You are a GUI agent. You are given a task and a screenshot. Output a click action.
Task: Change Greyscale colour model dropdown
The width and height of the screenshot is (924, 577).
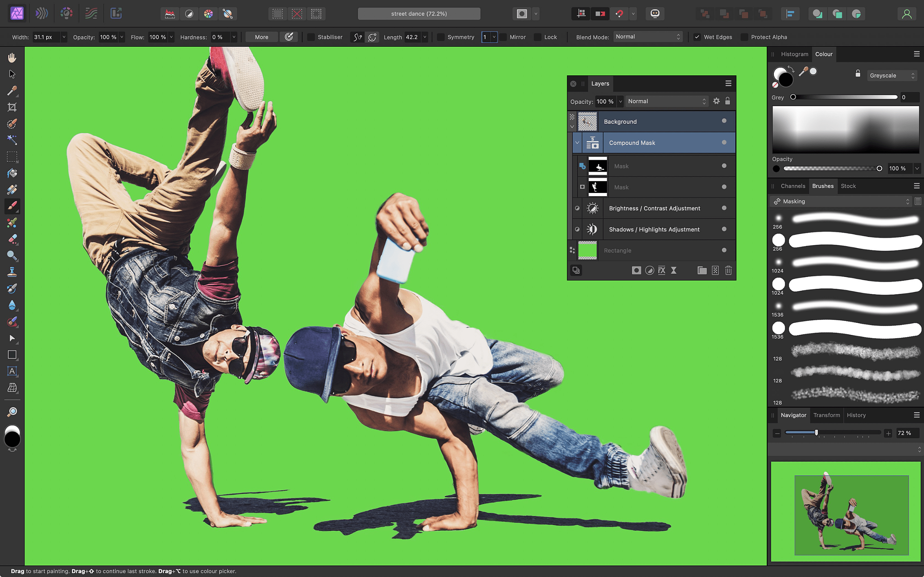click(x=892, y=75)
